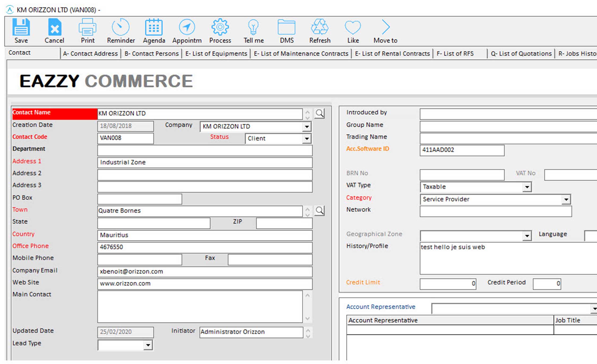Click the Move to arrow icon
Image resolution: width=597 pixels, height=364 pixels.
(386, 27)
